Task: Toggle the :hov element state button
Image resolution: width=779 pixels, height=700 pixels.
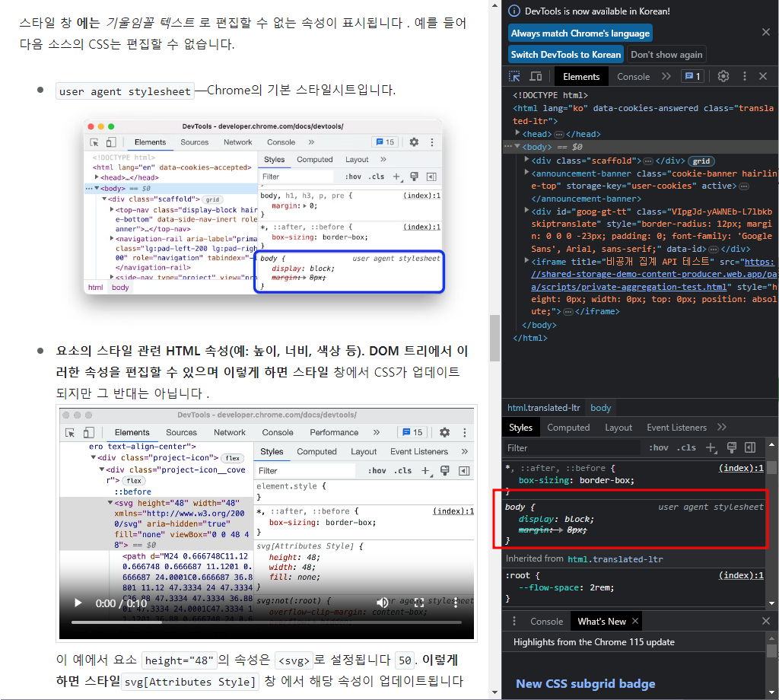Action: pos(659,447)
